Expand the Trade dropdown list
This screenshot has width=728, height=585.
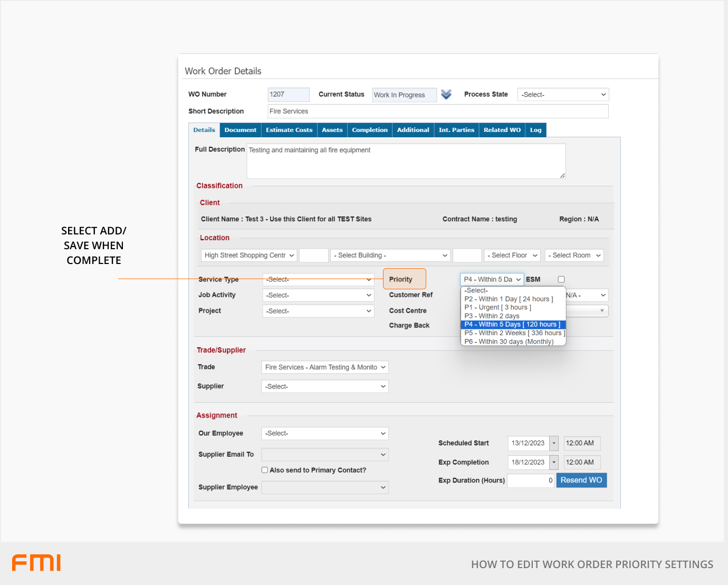pos(325,367)
